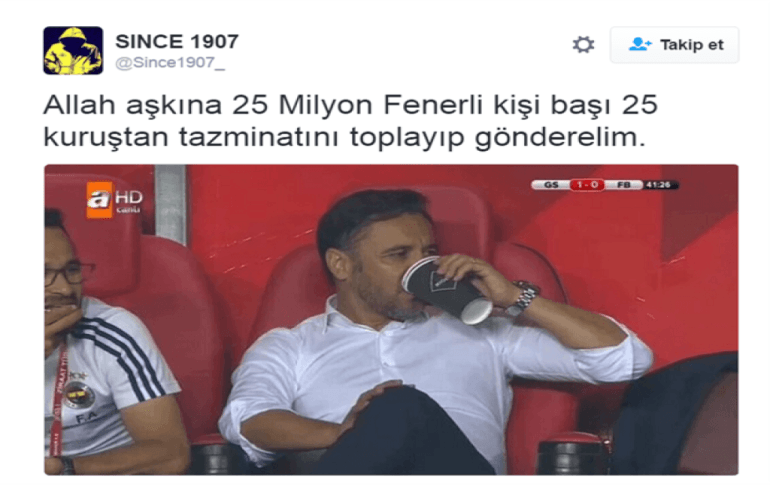The image size is (770, 485).
Task: Open the SINCE 1907 display name
Action: click(x=177, y=41)
